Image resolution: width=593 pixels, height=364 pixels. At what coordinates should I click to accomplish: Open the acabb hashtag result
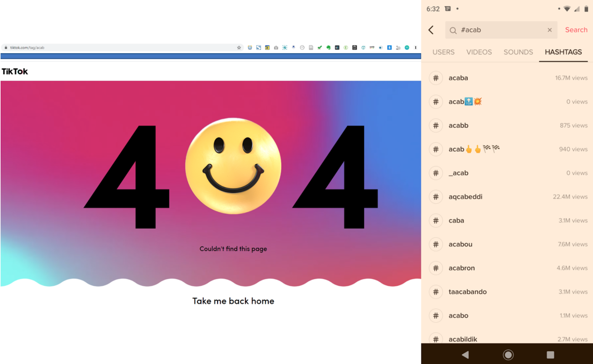(507, 125)
